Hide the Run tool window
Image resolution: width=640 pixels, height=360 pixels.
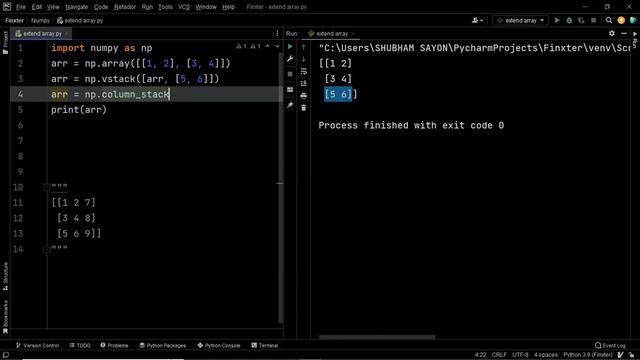click(624, 33)
